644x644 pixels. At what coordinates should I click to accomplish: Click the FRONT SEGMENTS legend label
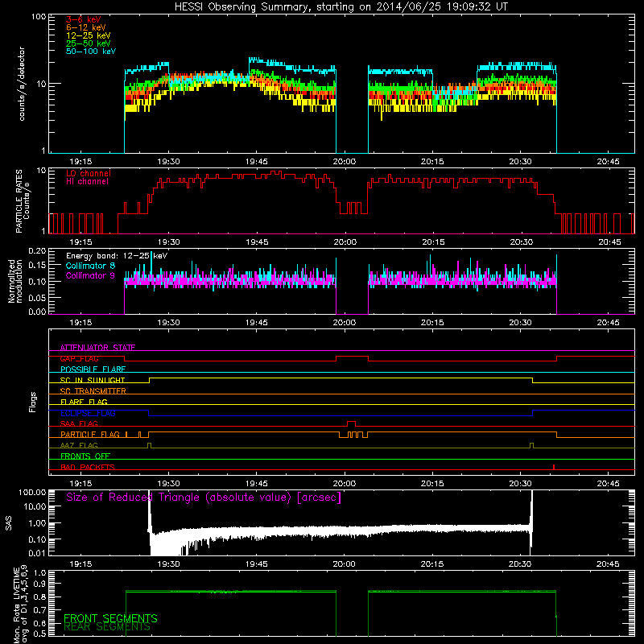click(110, 618)
